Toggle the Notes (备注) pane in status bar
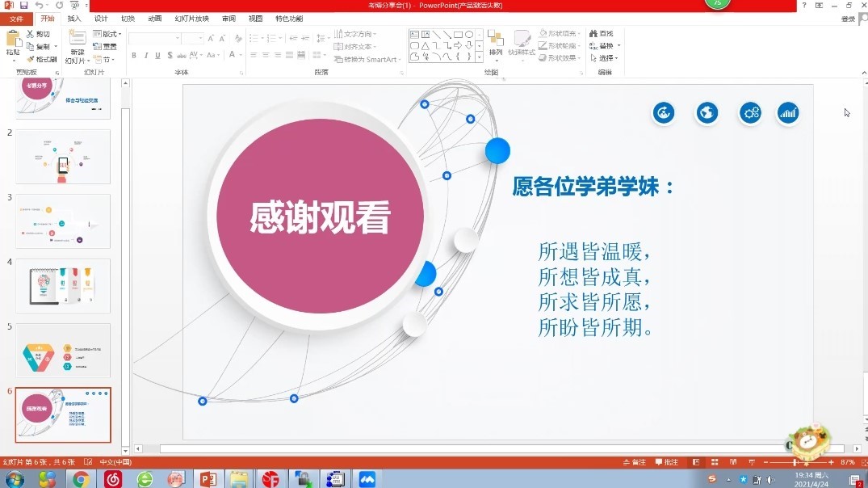The image size is (868, 488). click(x=635, y=462)
